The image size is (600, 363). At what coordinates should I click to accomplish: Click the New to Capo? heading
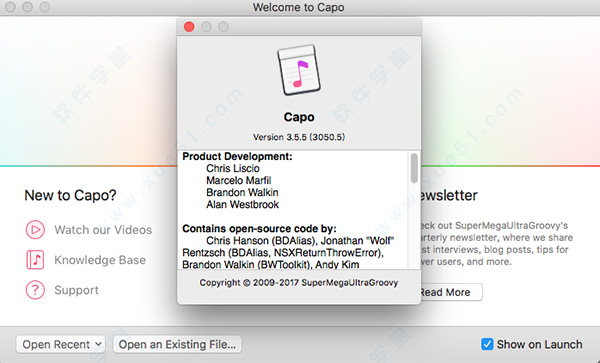(70, 195)
